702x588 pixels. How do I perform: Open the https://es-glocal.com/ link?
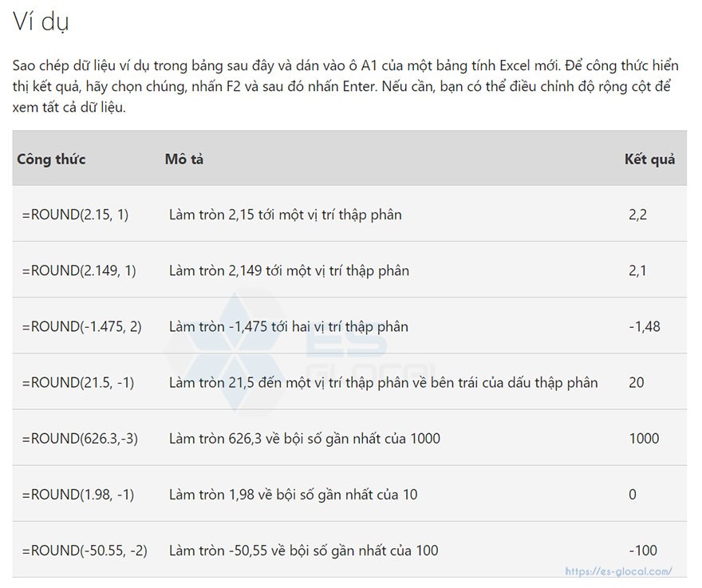(618, 571)
